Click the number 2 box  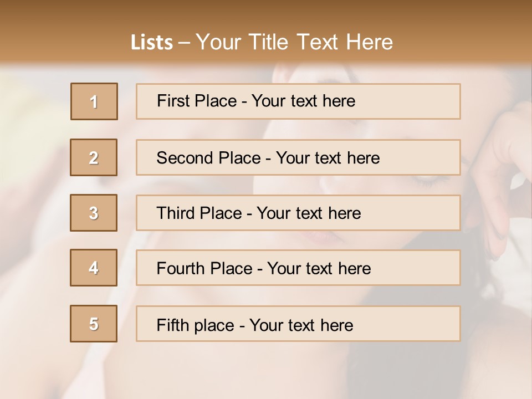[x=94, y=157]
